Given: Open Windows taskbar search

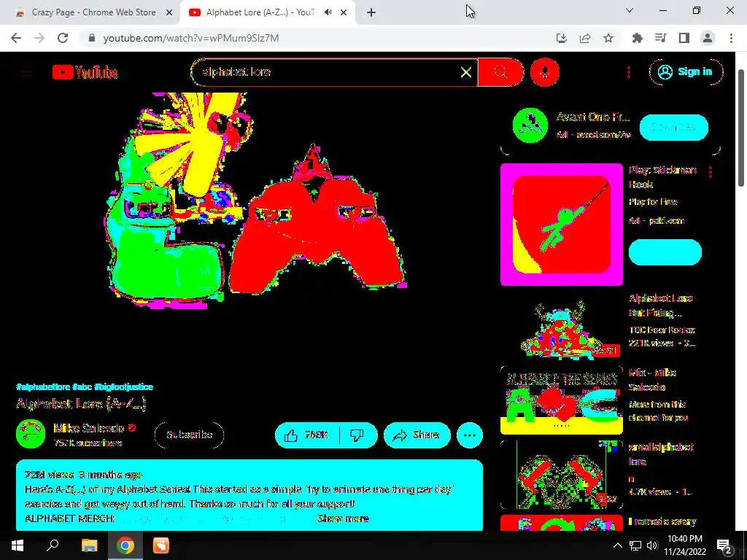Looking at the screenshot, I should point(53,545).
